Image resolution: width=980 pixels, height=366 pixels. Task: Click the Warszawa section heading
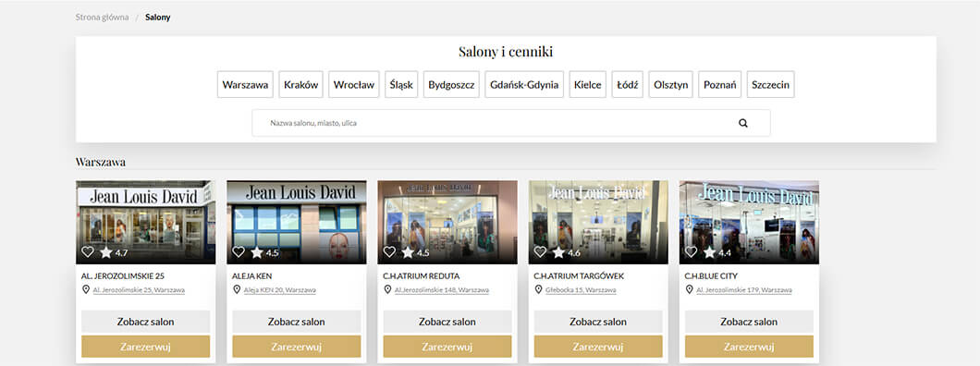101,163
